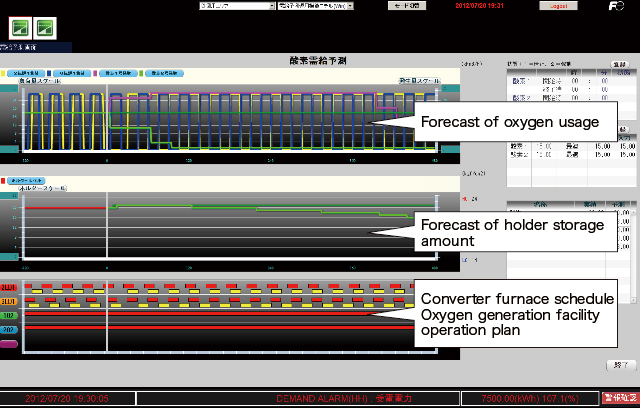Click oxygen chart lower left teal axis box
640x408 pixels.
click(9, 150)
